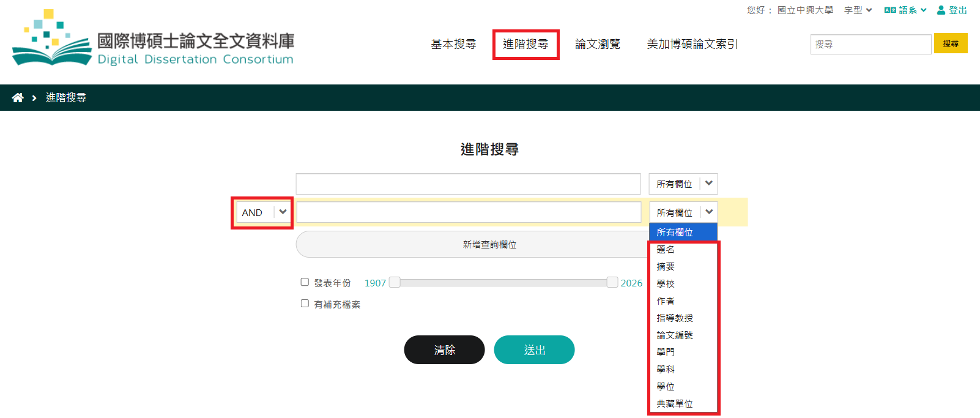Open 進階搜尋 navigation tab

coord(525,44)
